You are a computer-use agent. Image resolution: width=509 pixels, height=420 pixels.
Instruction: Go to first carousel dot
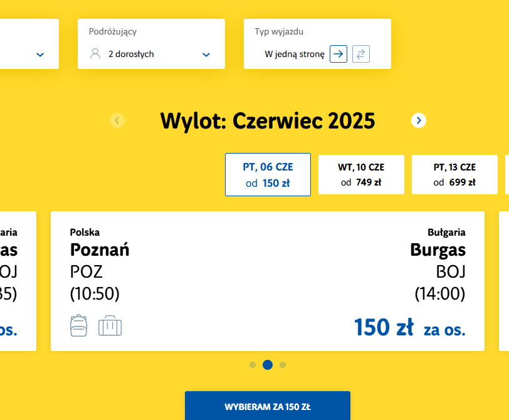253,365
